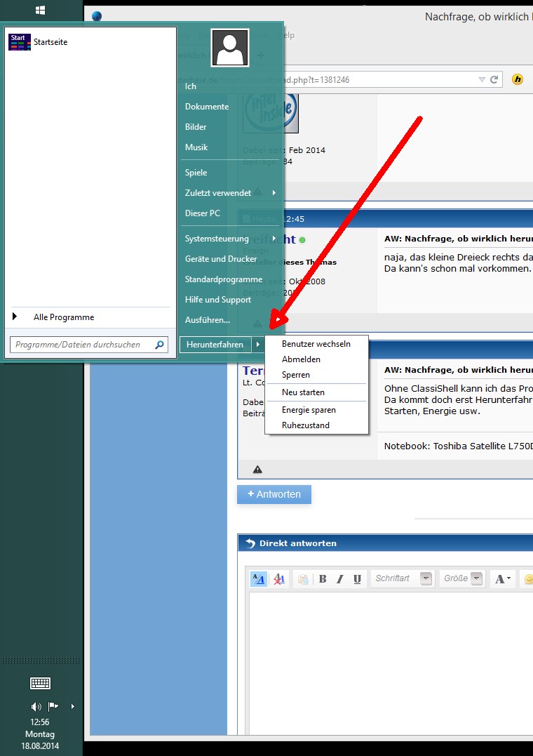Open Geräte und Drucker

[x=221, y=259]
